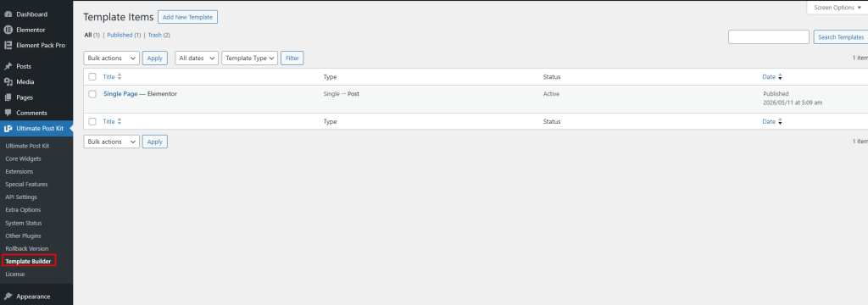Go to Rollback Version submenu
The width and height of the screenshot is (868, 305).
(26, 248)
